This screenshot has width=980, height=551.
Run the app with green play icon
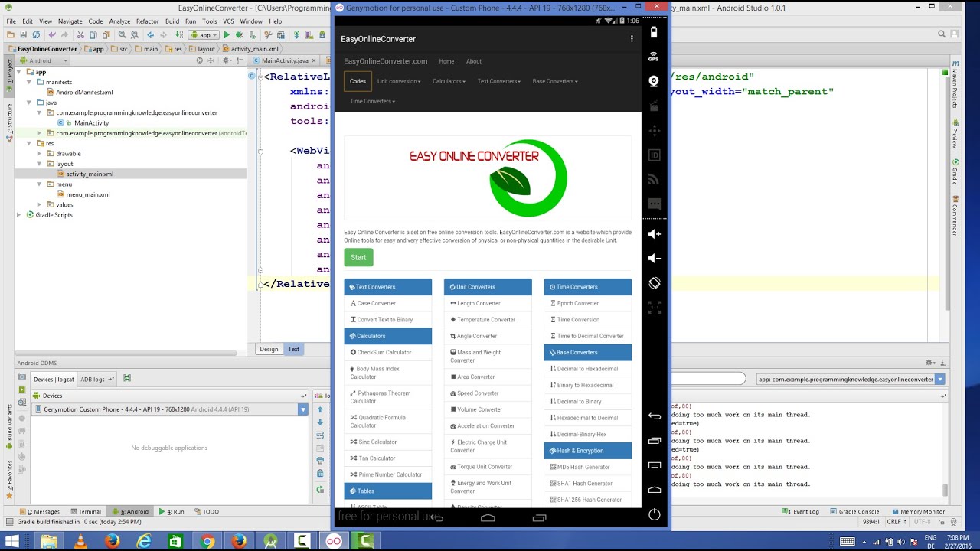pos(227,35)
